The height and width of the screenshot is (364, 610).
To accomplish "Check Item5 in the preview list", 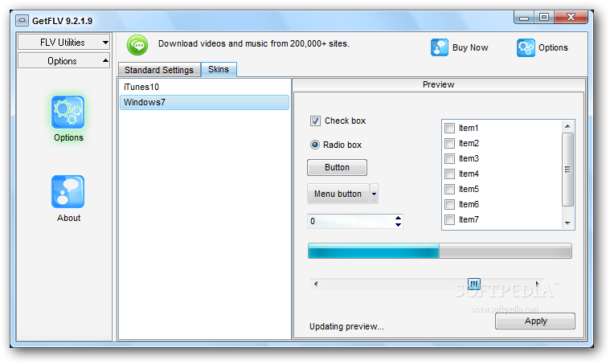I will (x=450, y=189).
